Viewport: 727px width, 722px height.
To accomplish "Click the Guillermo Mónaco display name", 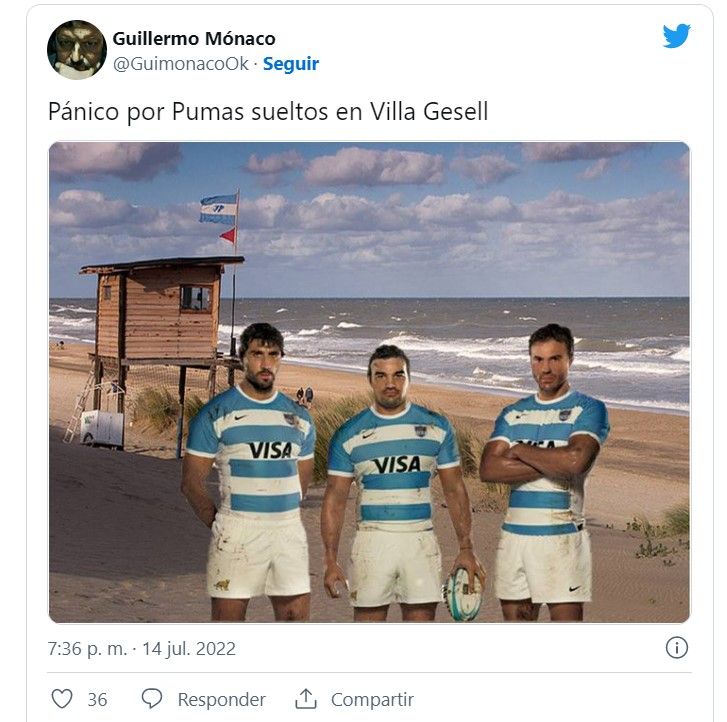I will coord(194,38).
